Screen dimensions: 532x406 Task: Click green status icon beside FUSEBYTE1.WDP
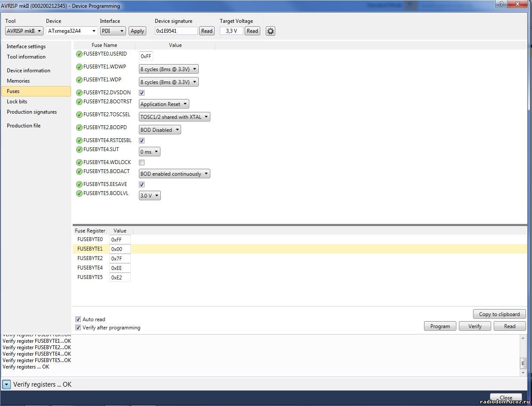coord(79,80)
